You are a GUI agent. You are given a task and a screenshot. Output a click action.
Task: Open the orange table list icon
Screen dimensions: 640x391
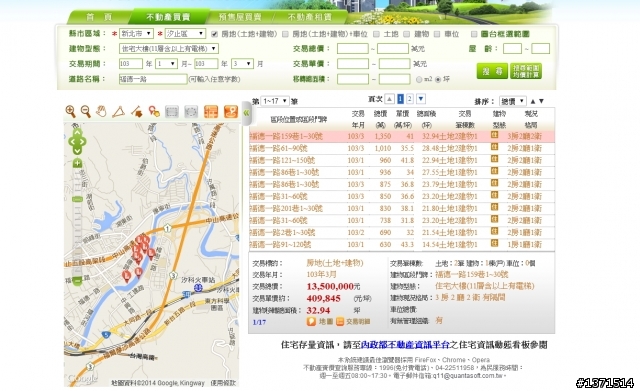point(211,111)
